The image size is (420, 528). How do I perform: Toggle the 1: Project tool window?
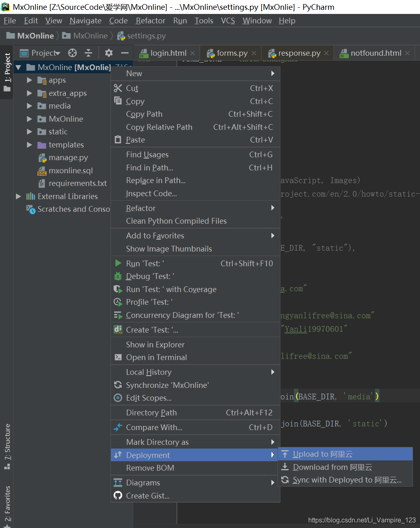(7, 72)
